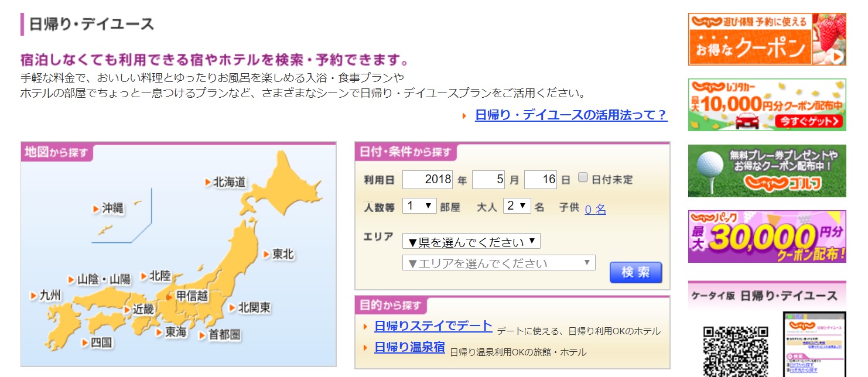Open the レンタカー 10,000円 coupon banner
The height and width of the screenshot is (377, 868).
767,105
